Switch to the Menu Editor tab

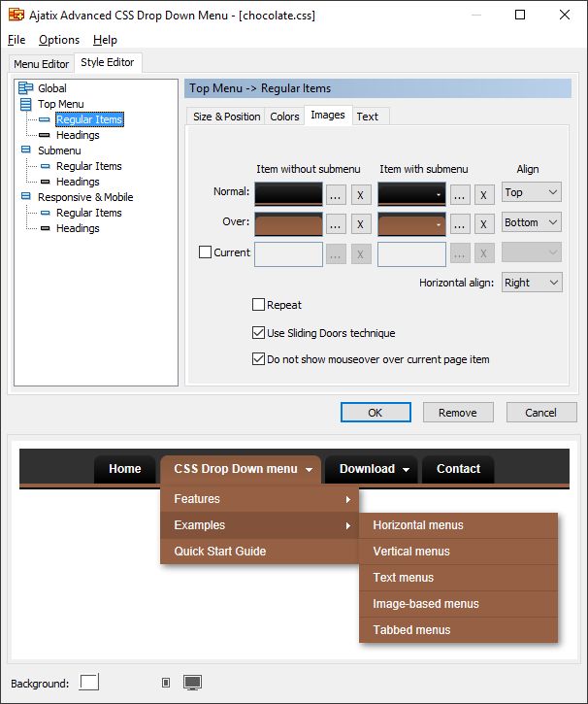coord(42,64)
